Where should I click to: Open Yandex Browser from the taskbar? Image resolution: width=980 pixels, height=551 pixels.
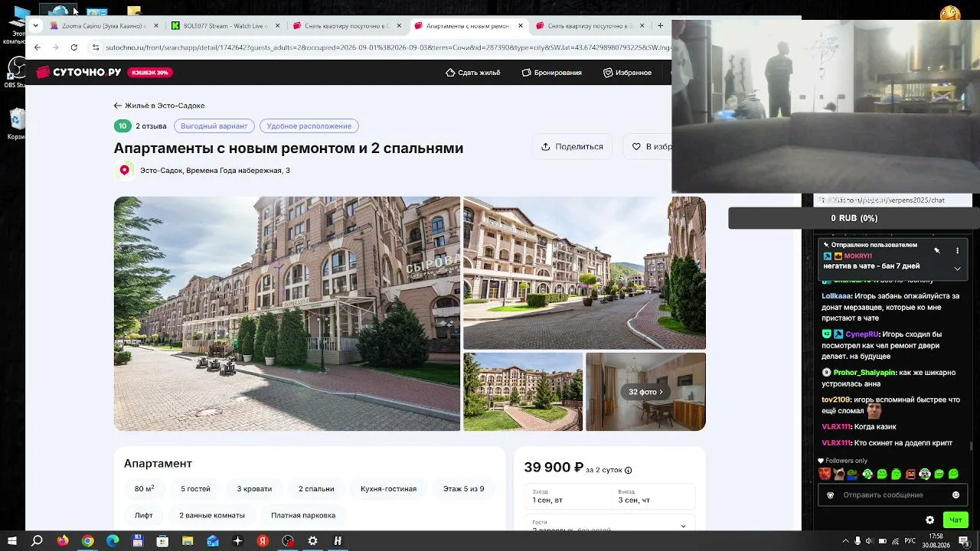(x=263, y=541)
